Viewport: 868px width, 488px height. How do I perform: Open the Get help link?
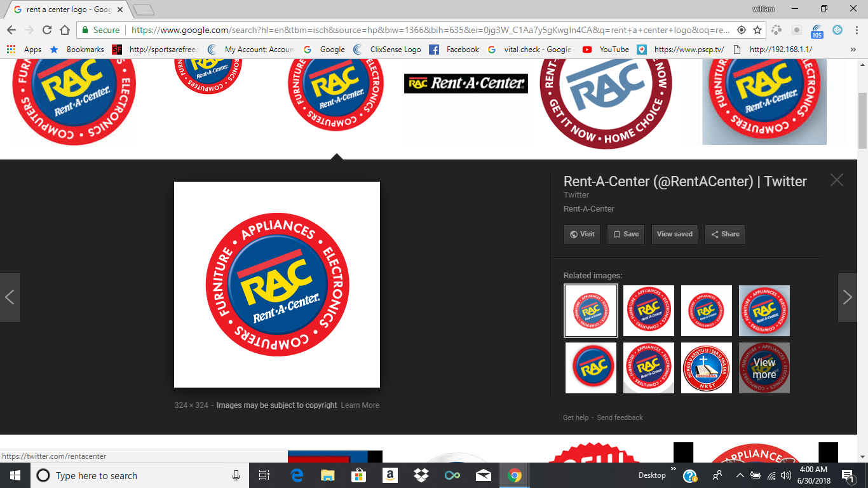pos(576,417)
